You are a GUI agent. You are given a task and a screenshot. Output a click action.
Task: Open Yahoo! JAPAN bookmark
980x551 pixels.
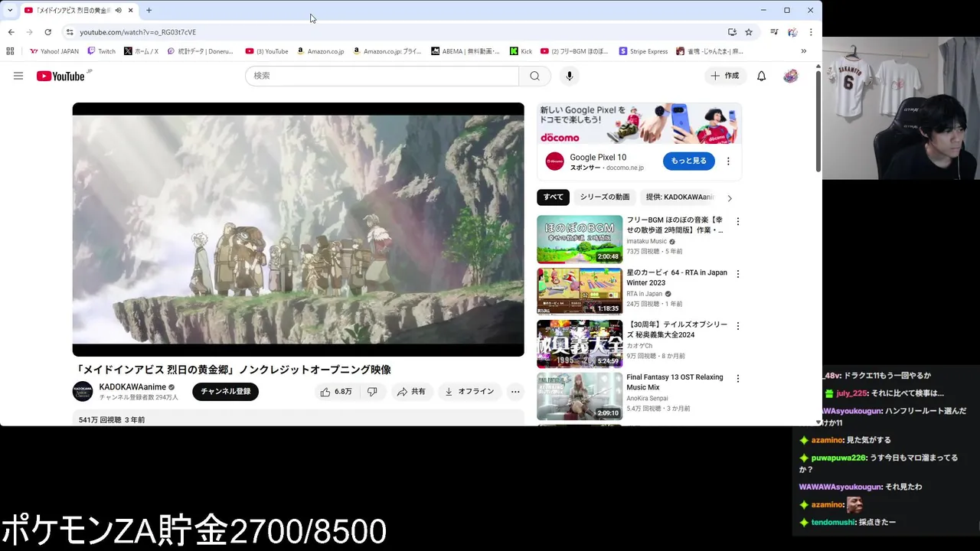coord(54,51)
